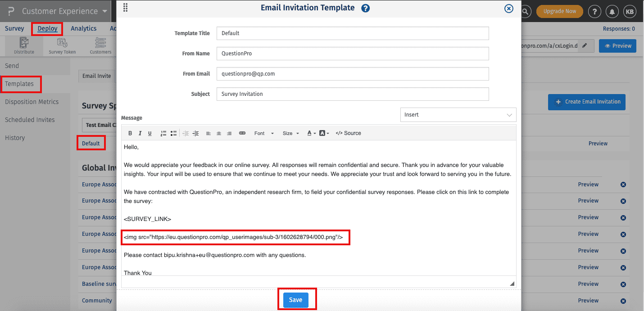
Task: Align message text left
Action: pyautogui.click(x=209, y=133)
